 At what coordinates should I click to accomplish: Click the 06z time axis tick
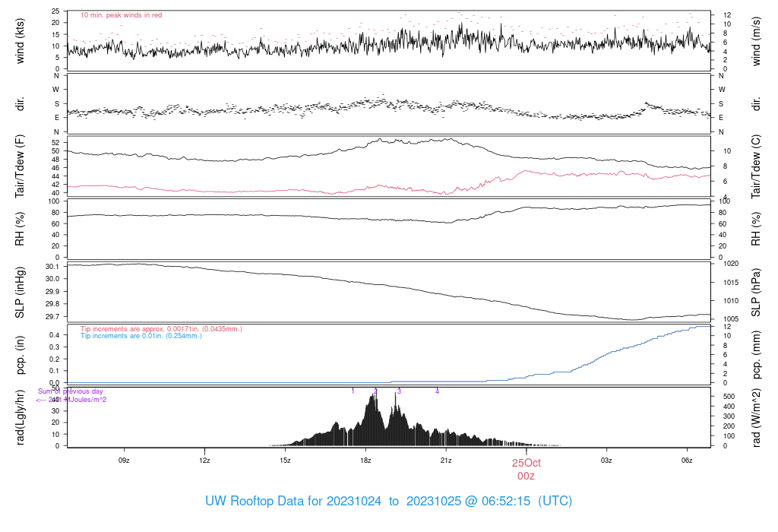[687, 461]
